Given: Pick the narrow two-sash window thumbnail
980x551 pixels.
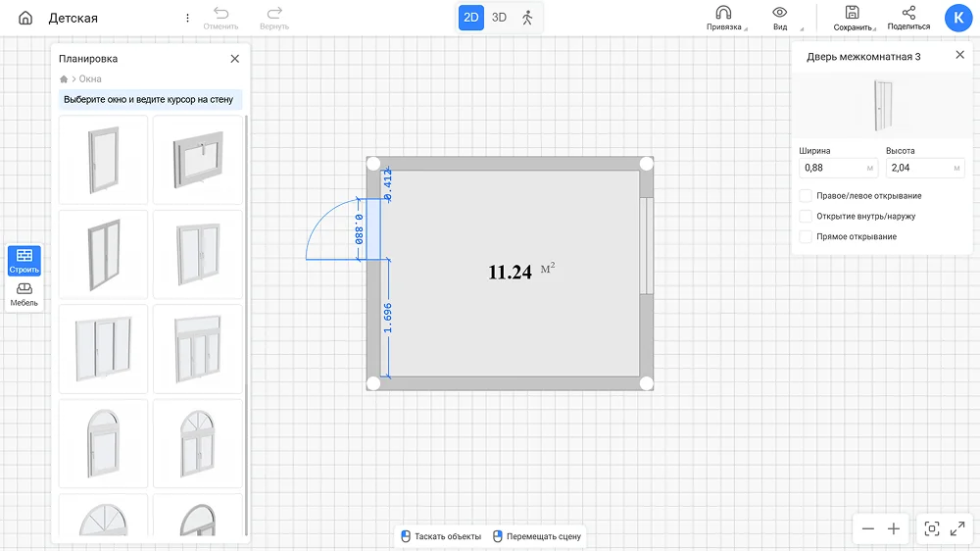Looking at the screenshot, I should coord(103,254).
